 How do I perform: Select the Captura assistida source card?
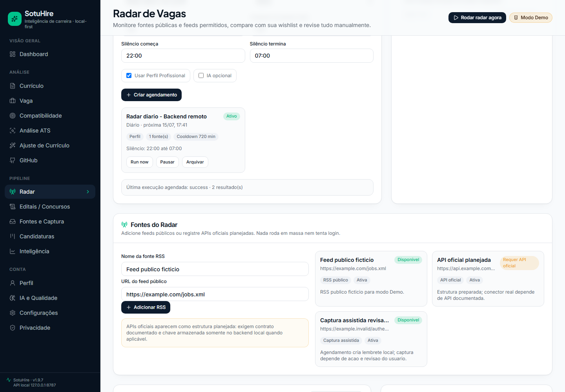[371, 339]
